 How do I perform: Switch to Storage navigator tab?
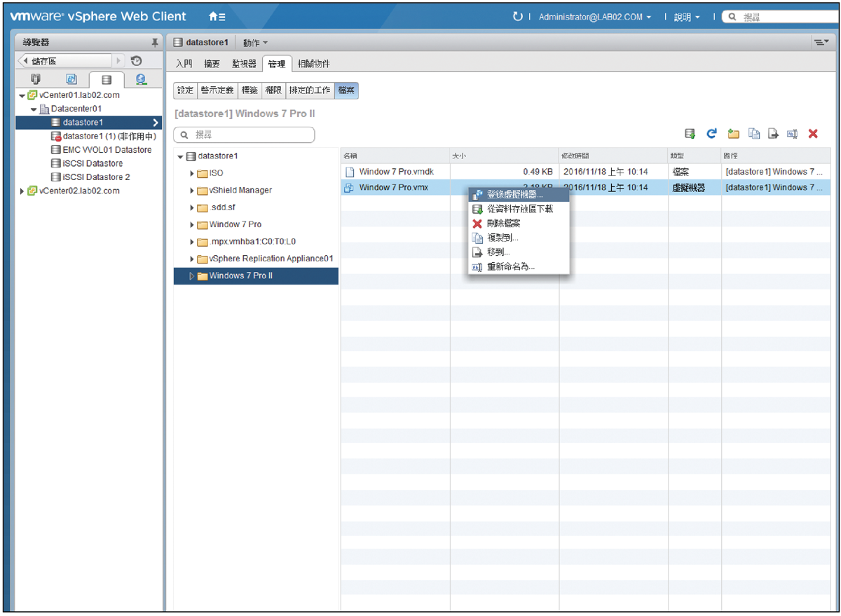point(107,79)
